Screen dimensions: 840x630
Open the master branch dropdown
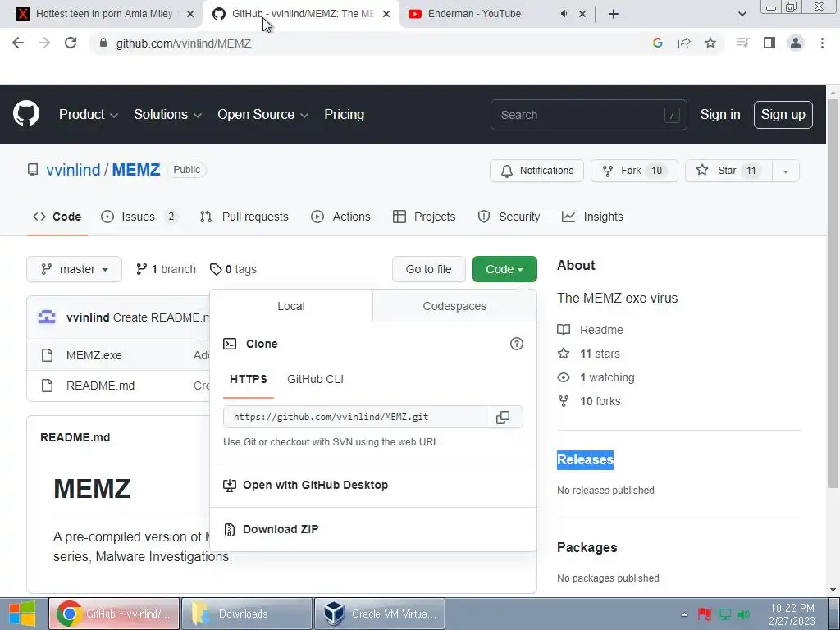click(75, 269)
